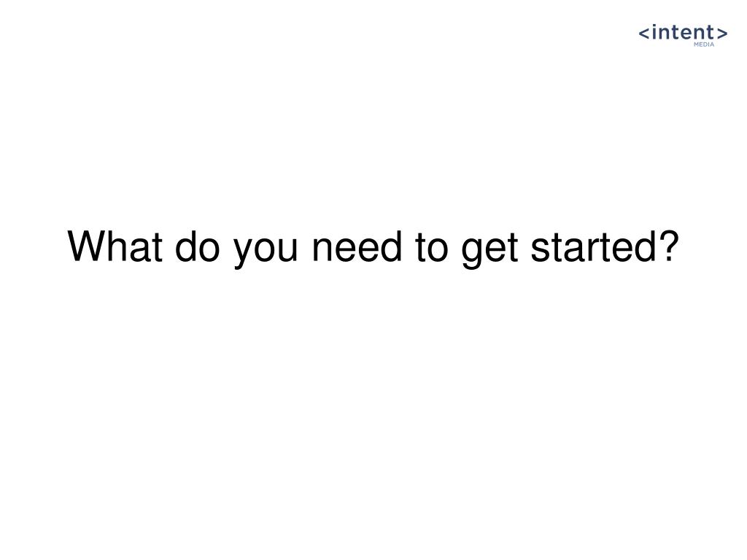The width and height of the screenshot is (747, 560).
Task: Click the word "intent" in the logo
Action: [x=683, y=32]
